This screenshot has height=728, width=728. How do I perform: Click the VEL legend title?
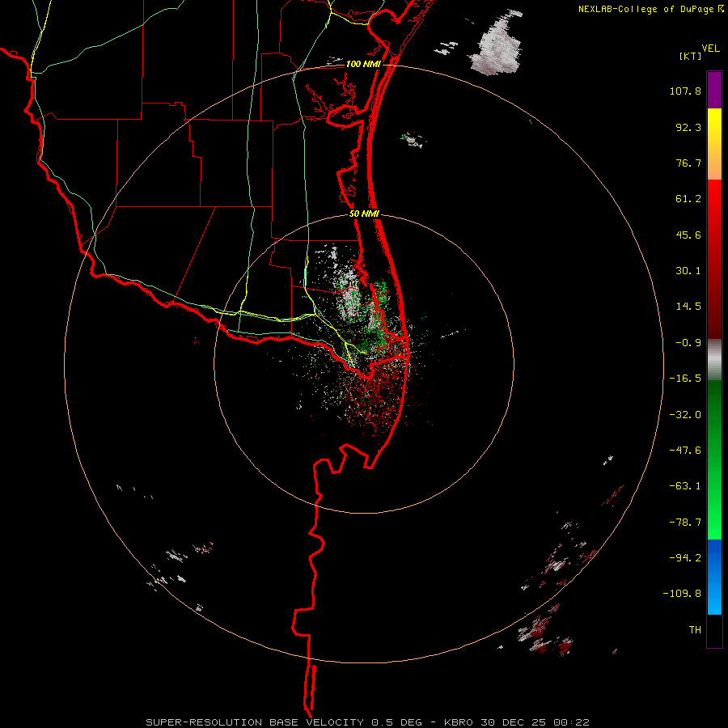pyautogui.click(x=710, y=48)
